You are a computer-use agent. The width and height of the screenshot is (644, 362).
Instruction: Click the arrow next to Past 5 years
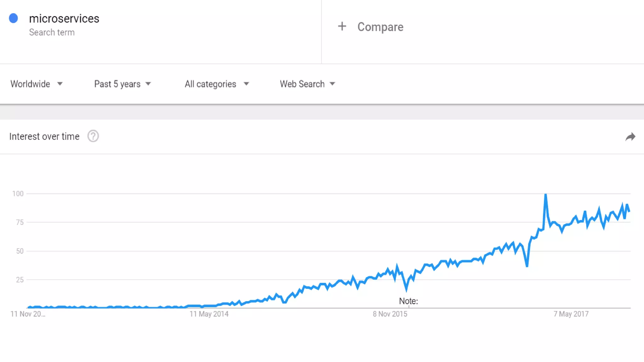[x=148, y=84]
